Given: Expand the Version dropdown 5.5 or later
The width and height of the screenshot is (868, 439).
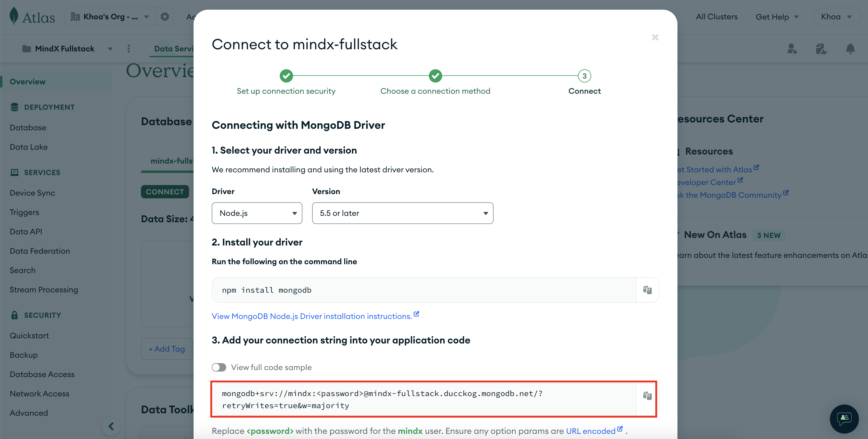Looking at the screenshot, I should click(402, 213).
